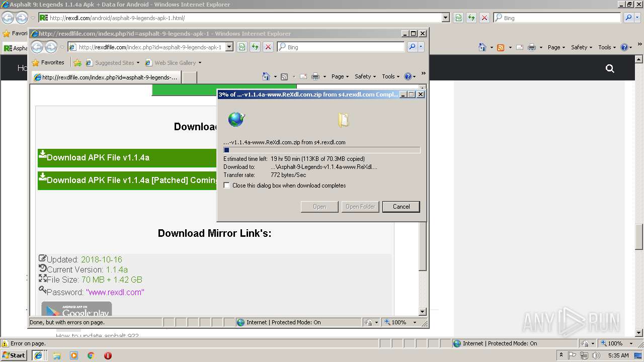Click Windows Media Player taskbar icon

[x=74, y=355]
